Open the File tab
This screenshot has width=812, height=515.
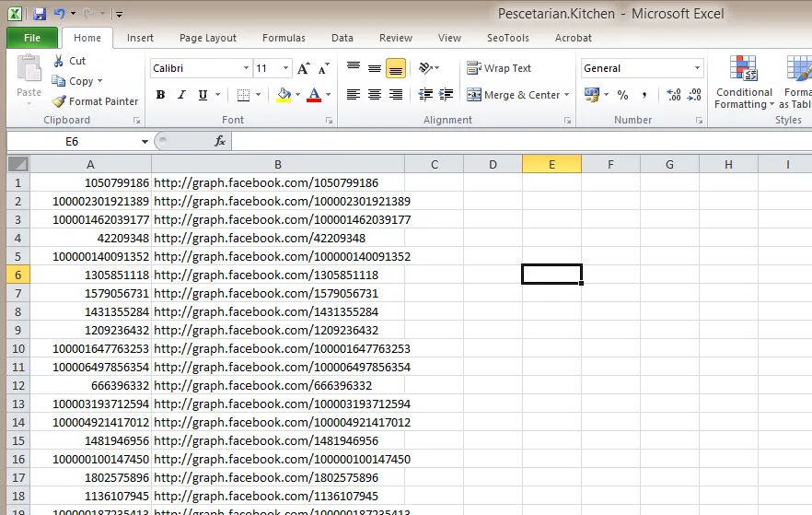32,38
